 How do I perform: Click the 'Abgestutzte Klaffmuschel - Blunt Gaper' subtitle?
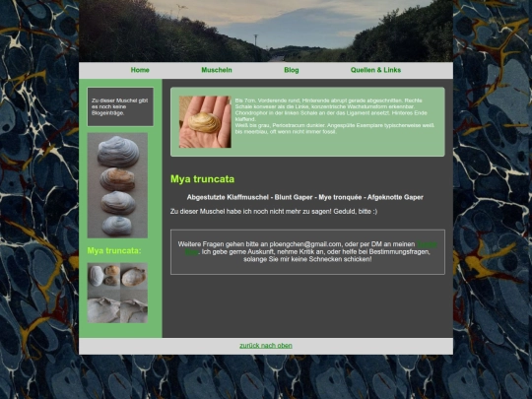pyautogui.click(x=305, y=197)
